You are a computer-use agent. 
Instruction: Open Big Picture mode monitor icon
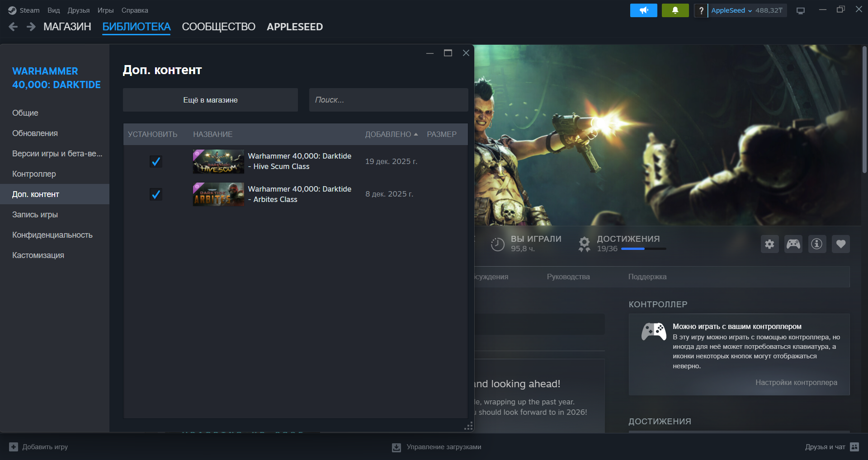point(800,10)
